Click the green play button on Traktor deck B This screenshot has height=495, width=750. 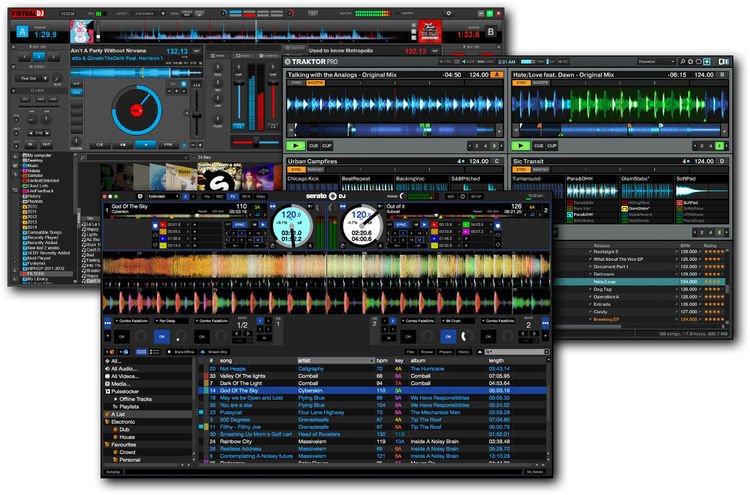tap(521, 146)
